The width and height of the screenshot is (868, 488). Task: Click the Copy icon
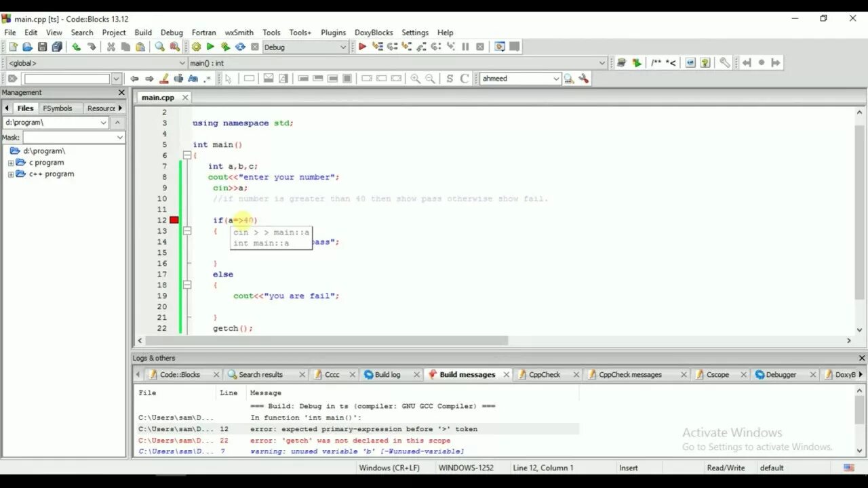coord(125,47)
